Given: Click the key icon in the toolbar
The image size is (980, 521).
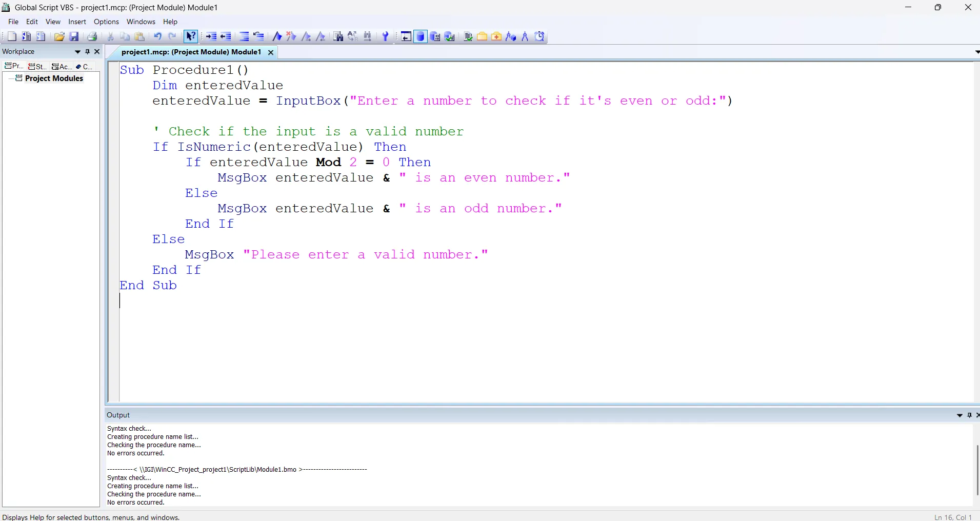Looking at the screenshot, I should (385, 36).
